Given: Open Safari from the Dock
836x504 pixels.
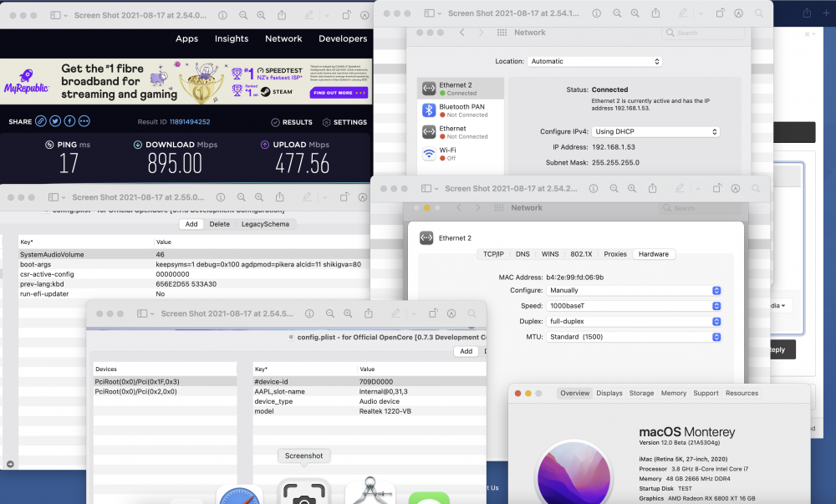Looking at the screenshot, I should click(x=239, y=494).
